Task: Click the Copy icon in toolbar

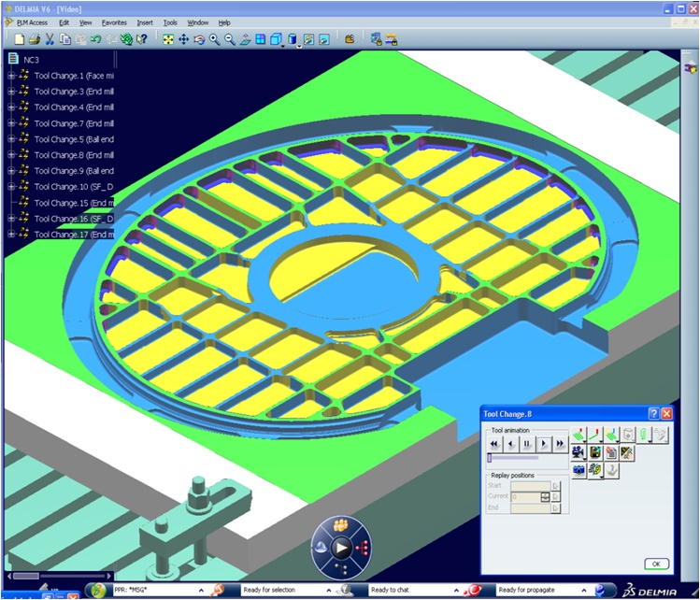Action: pos(65,39)
